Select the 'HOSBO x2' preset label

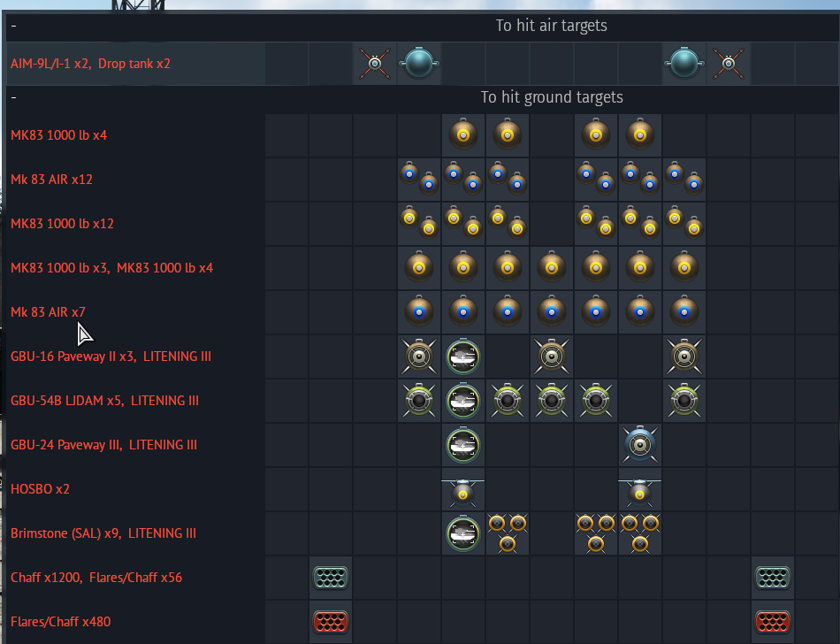coord(40,489)
